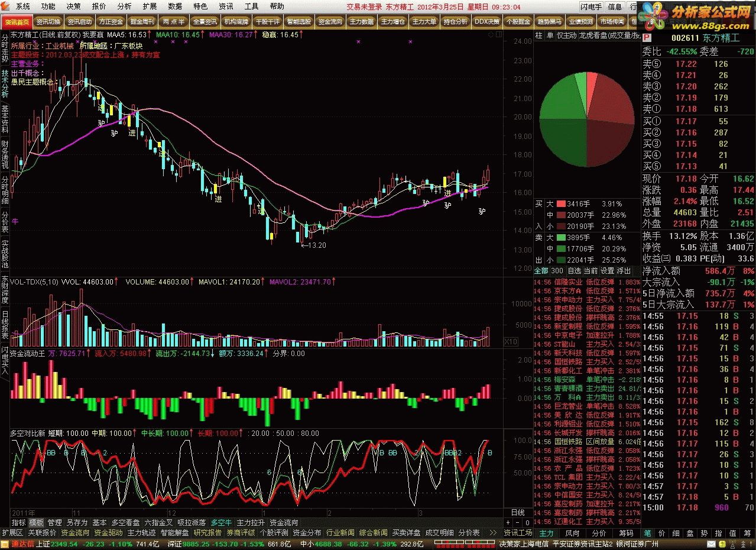Switch the signal filter to 自选
The height and width of the screenshot is (550, 756).
pyautogui.click(x=574, y=271)
